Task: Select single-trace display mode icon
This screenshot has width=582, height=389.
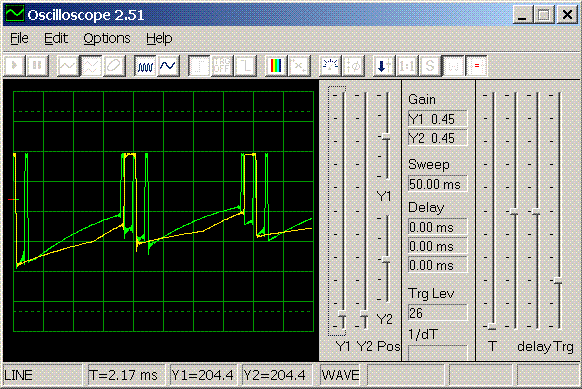Action: click(x=68, y=66)
